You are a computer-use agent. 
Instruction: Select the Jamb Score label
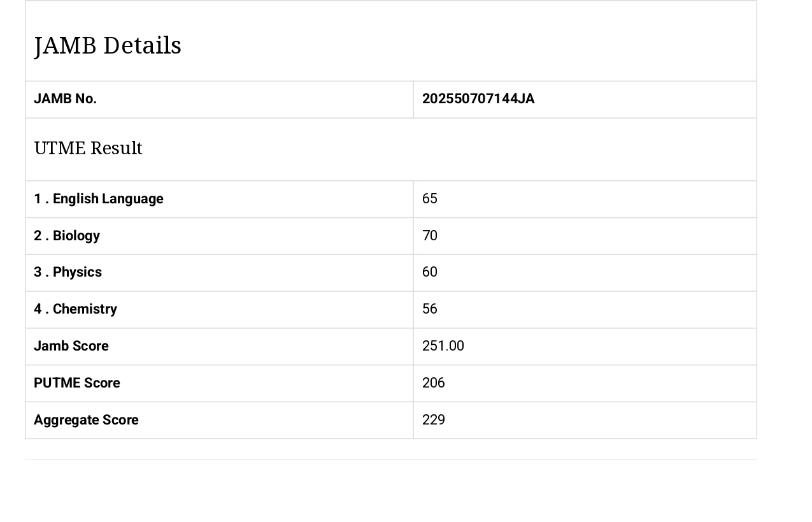71,346
